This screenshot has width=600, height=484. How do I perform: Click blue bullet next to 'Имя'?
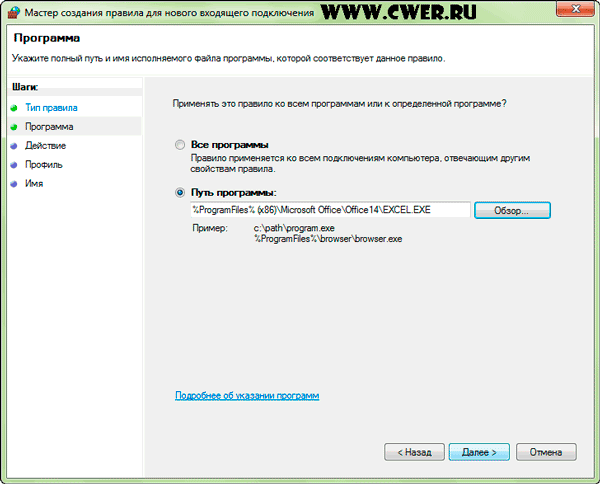14,184
